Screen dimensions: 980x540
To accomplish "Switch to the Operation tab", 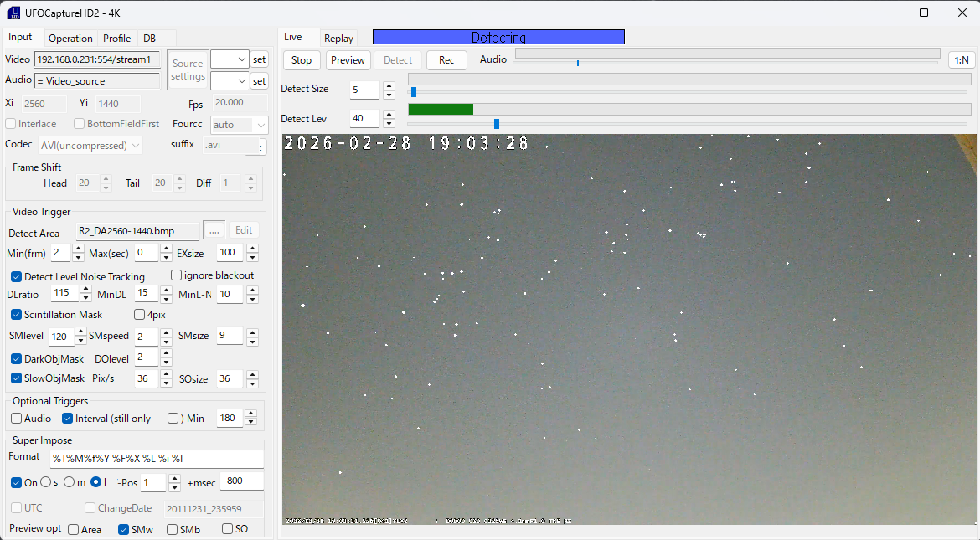I will [70, 39].
